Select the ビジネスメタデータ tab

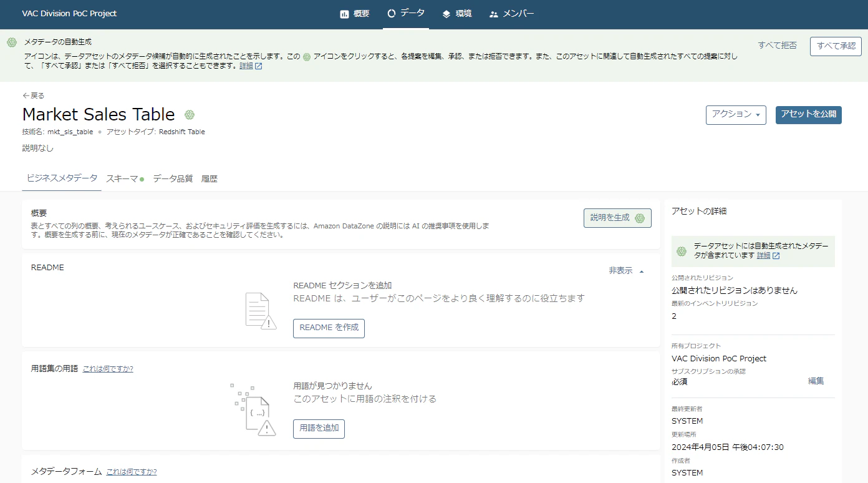pyautogui.click(x=62, y=178)
